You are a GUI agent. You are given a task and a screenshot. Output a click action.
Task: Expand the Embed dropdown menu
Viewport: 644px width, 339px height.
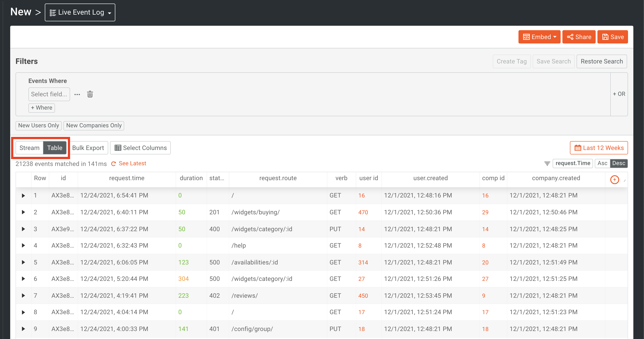[x=539, y=37]
